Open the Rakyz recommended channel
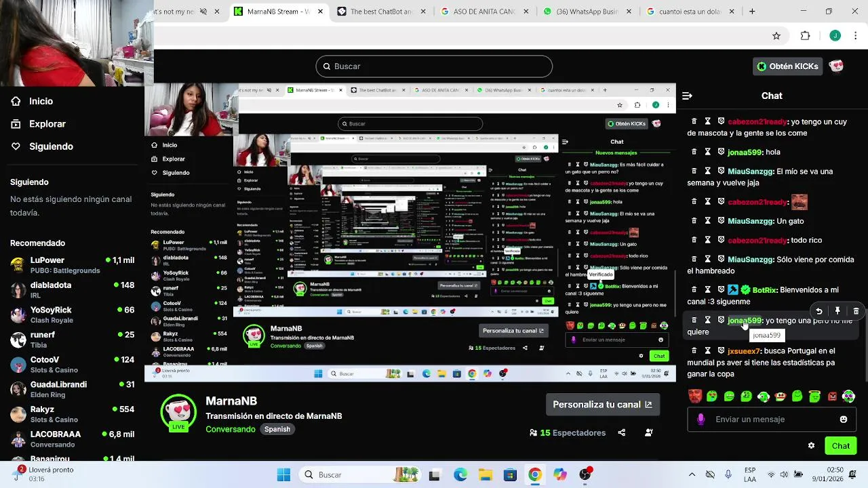868x488 pixels. point(72,414)
